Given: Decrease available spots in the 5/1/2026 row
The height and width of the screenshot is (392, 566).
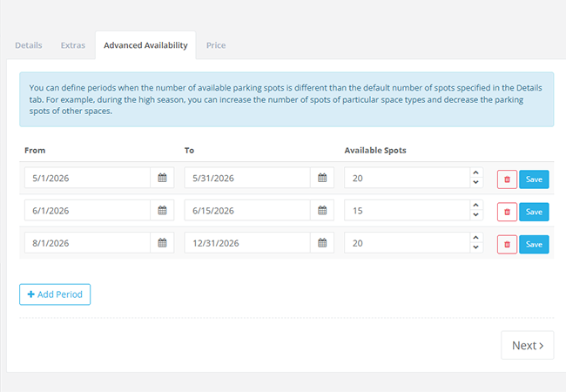Looking at the screenshot, I should coord(475,182).
